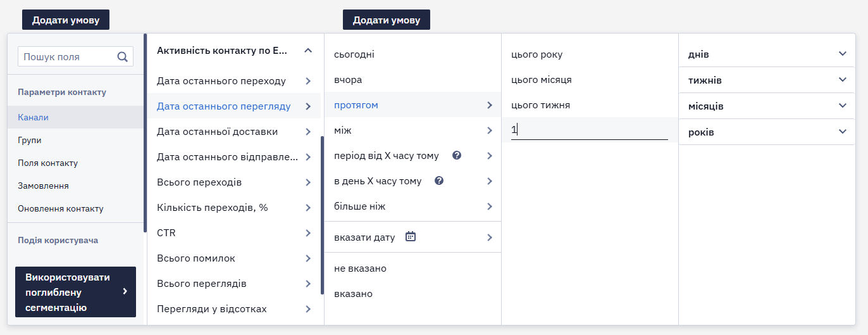The height and width of the screenshot is (335, 868).
Task: Select 'вказано' condition
Action: (x=412, y=294)
